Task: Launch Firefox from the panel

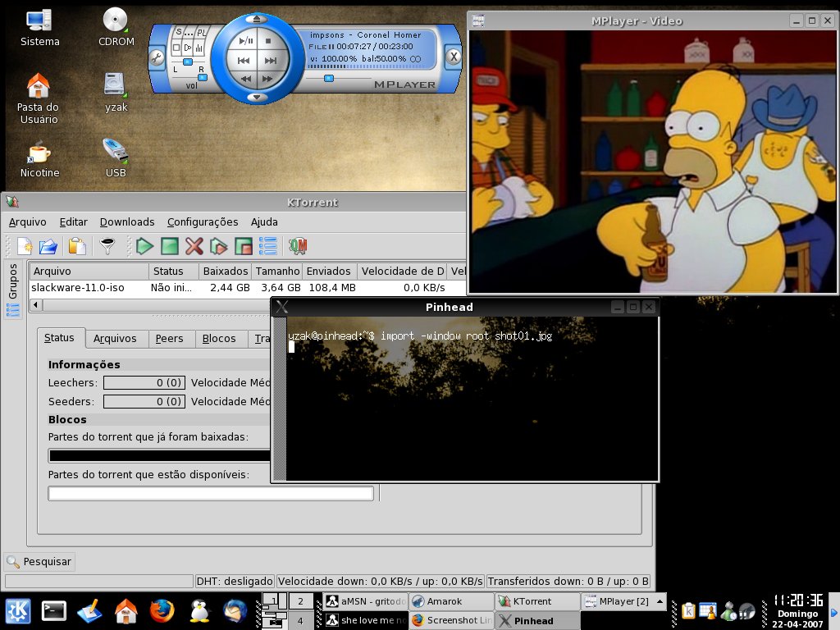Action: [162, 610]
